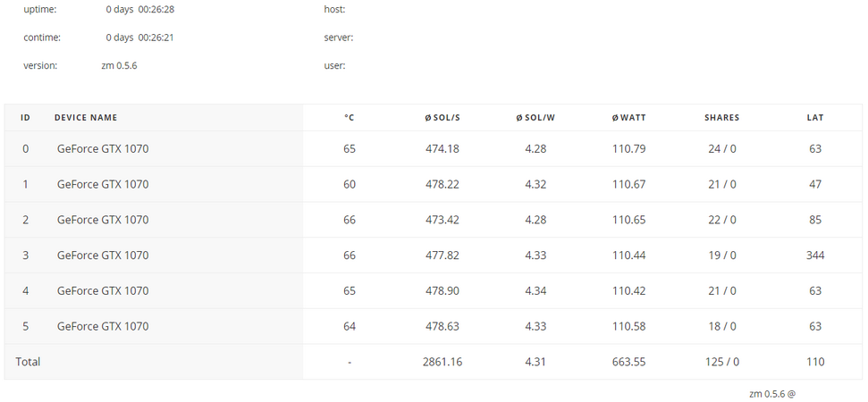Click the °C temperature column header
This screenshot has height=402, width=868.
pyautogui.click(x=350, y=118)
